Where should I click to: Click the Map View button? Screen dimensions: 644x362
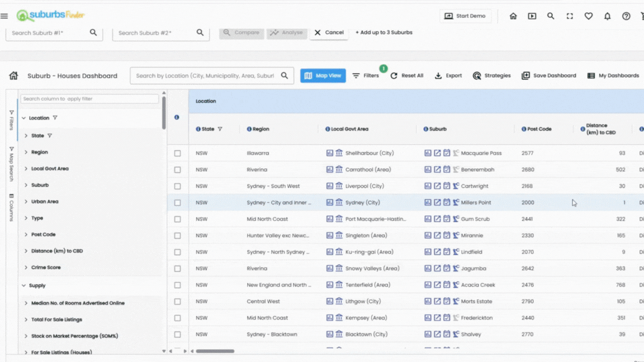pos(323,76)
